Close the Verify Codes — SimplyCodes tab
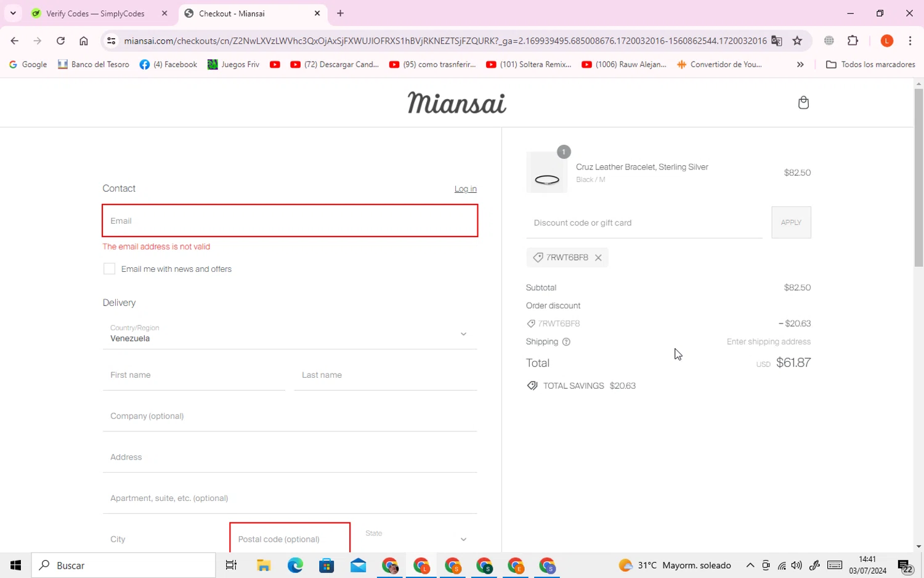Viewport: 924px width, 578px height. pos(164,13)
